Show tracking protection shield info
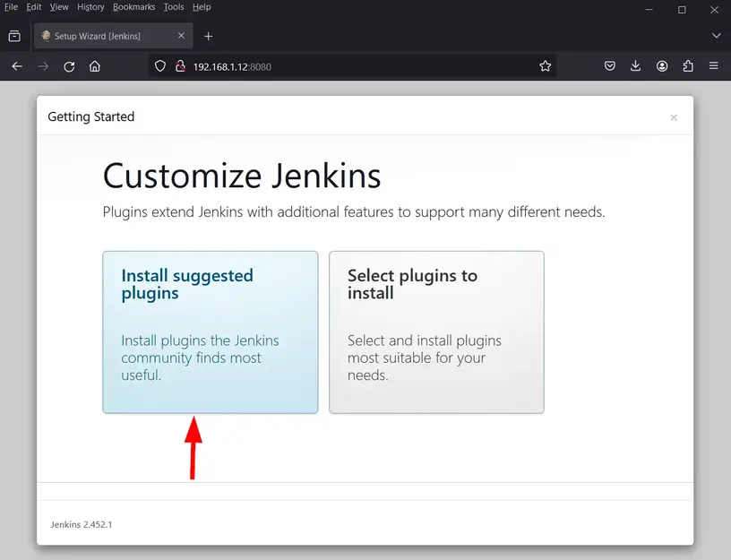Viewport: 731px width, 560px height. click(161, 66)
